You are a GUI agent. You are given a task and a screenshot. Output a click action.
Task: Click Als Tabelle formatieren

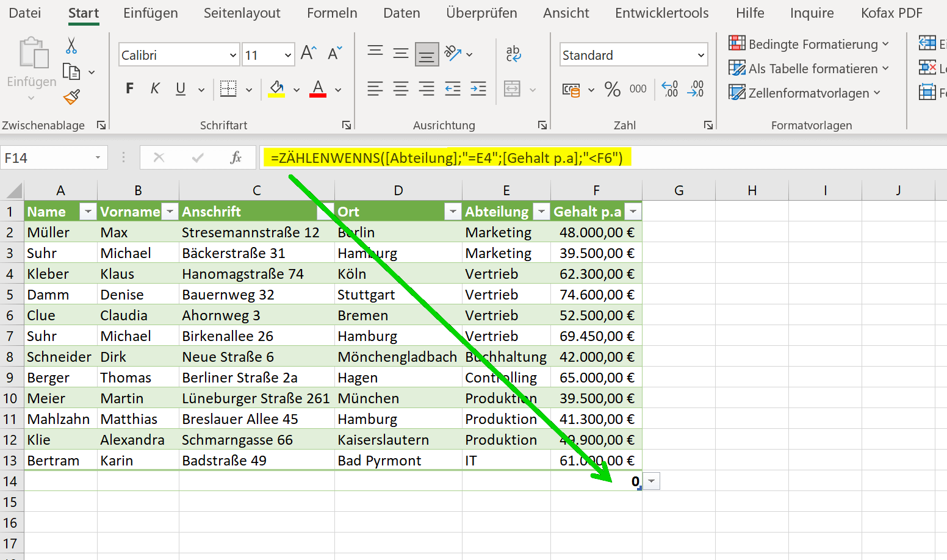(x=809, y=68)
